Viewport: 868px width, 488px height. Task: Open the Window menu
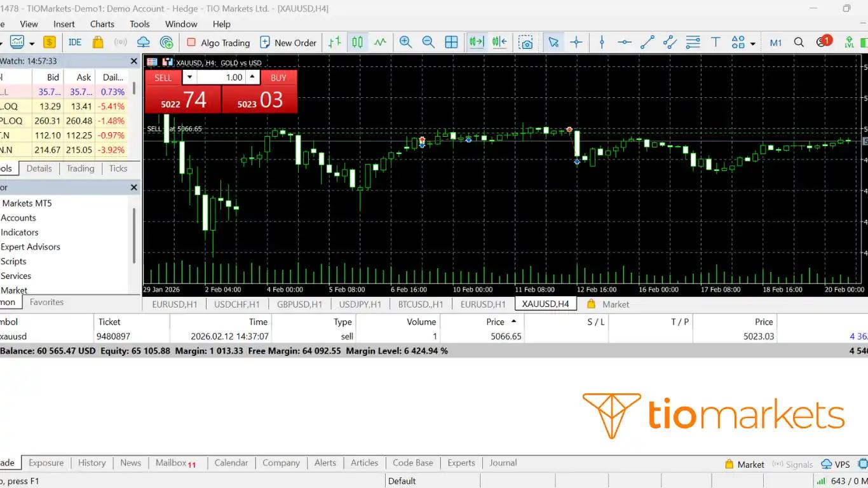pyautogui.click(x=181, y=24)
